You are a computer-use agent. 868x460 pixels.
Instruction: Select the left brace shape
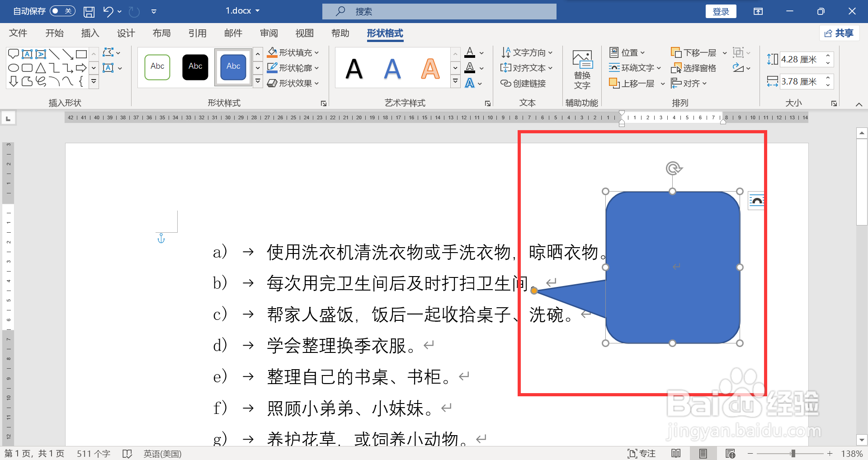81,81
